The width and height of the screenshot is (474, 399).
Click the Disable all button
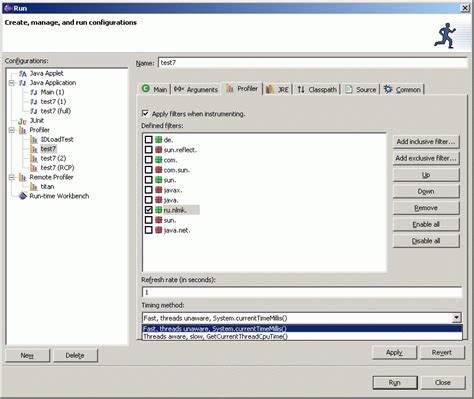click(426, 241)
